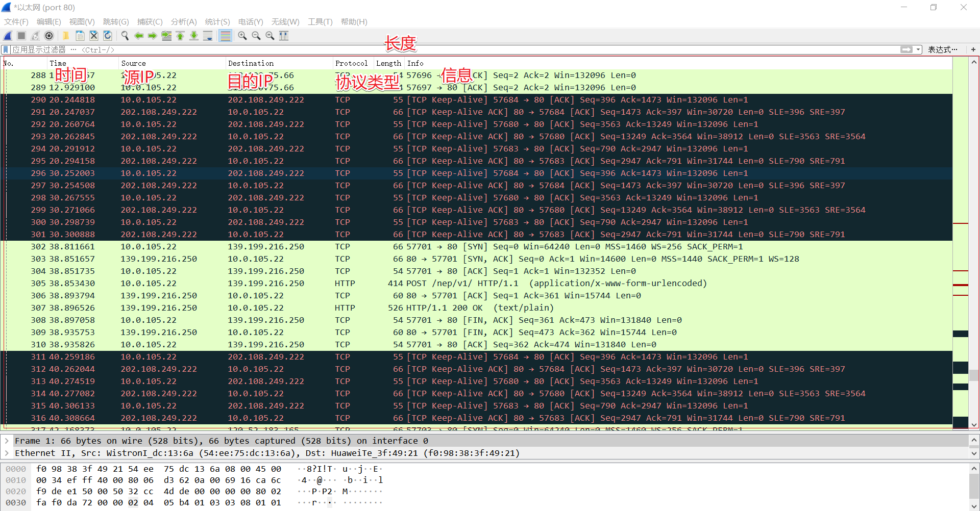Open the 分析(A) menu
Image resolution: width=980 pixels, height=511 pixels.
pyautogui.click(x=184, y=21)
